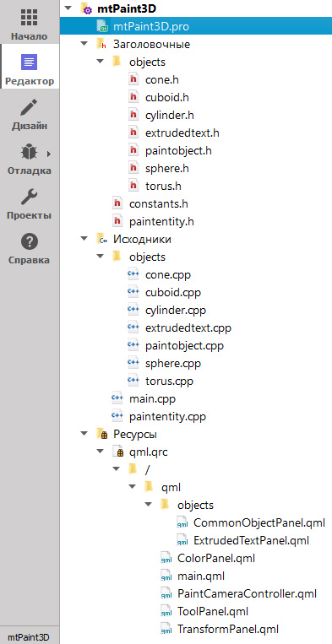Select cuboid.cpp in the tree
The height and width of the screenshot is (644, 332).
point(173,292)
